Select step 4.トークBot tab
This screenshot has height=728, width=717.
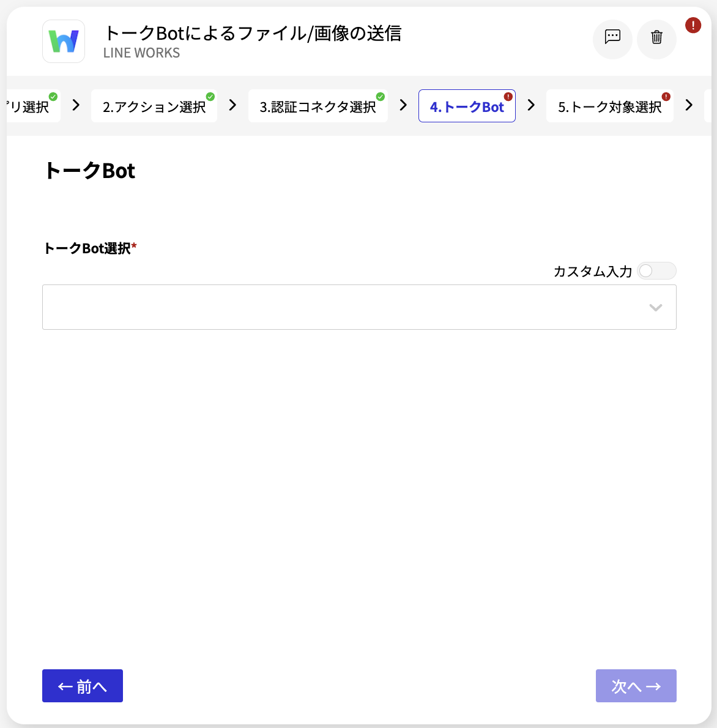[467, 106]
